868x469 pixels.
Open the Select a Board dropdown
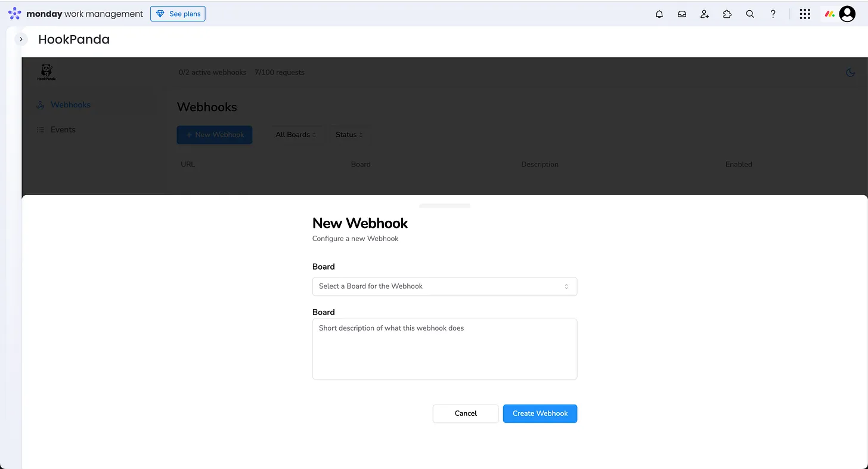coord(444,286)
